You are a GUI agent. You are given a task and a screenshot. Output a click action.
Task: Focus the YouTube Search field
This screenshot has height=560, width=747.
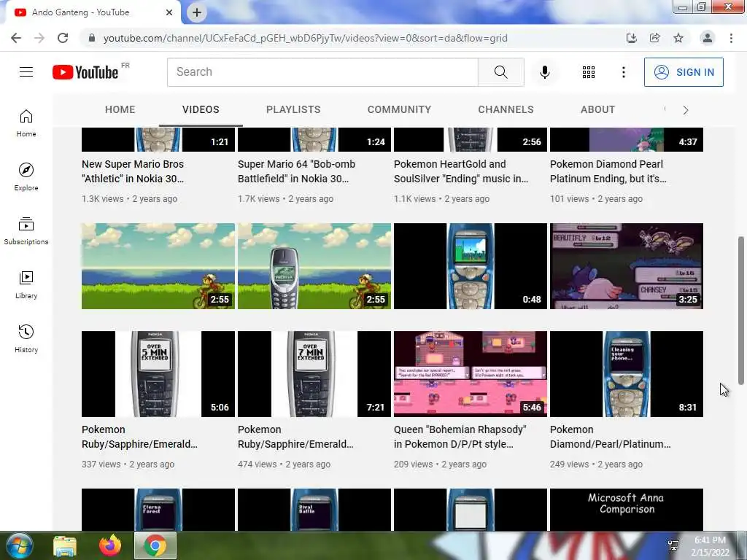[x=322, y=72]
